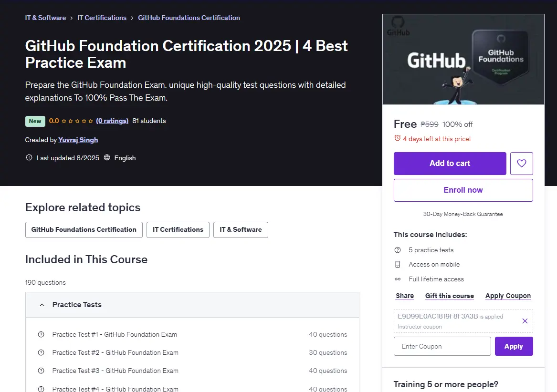557x392 pixels.
Task: Click the star rating icons
Action: (x=77, y=121)
